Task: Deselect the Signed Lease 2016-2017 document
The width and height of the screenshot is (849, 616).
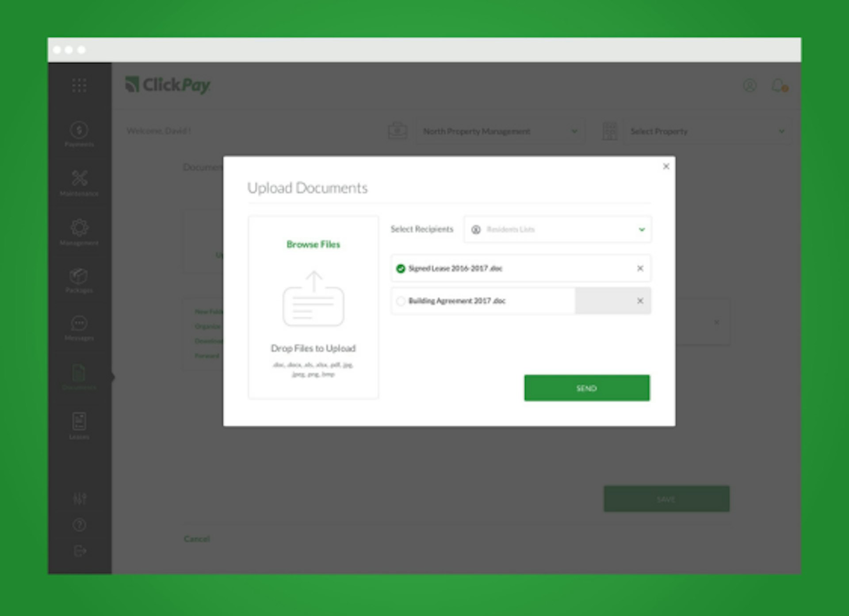Action: pyautogui.click(x=402, y=268)
